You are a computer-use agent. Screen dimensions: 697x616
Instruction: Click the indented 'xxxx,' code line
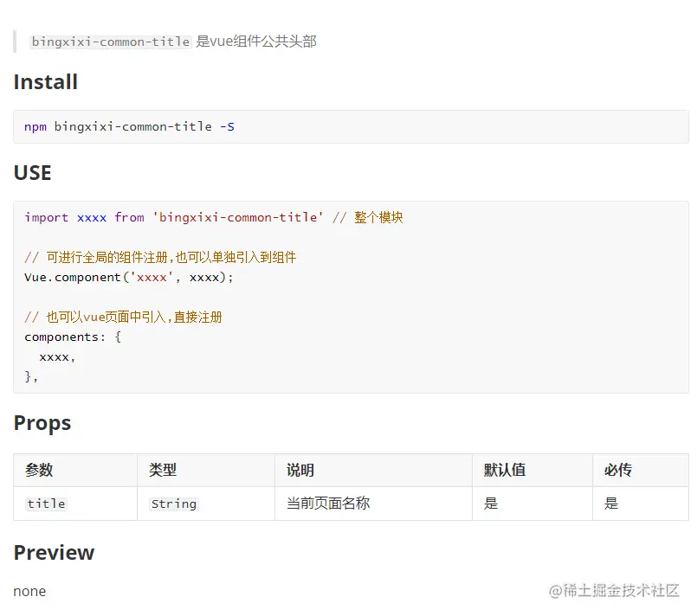tap(57, 356)
